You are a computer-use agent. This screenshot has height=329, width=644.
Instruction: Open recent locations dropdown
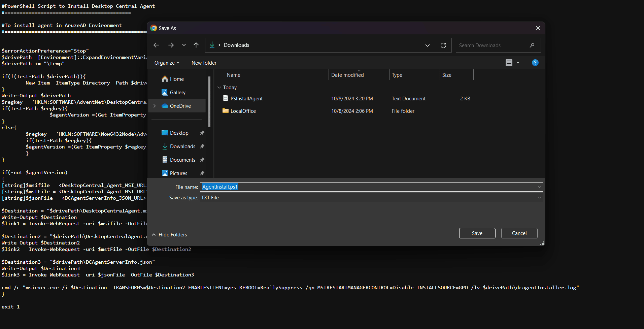pyautogui.click(x=184, y=45)
